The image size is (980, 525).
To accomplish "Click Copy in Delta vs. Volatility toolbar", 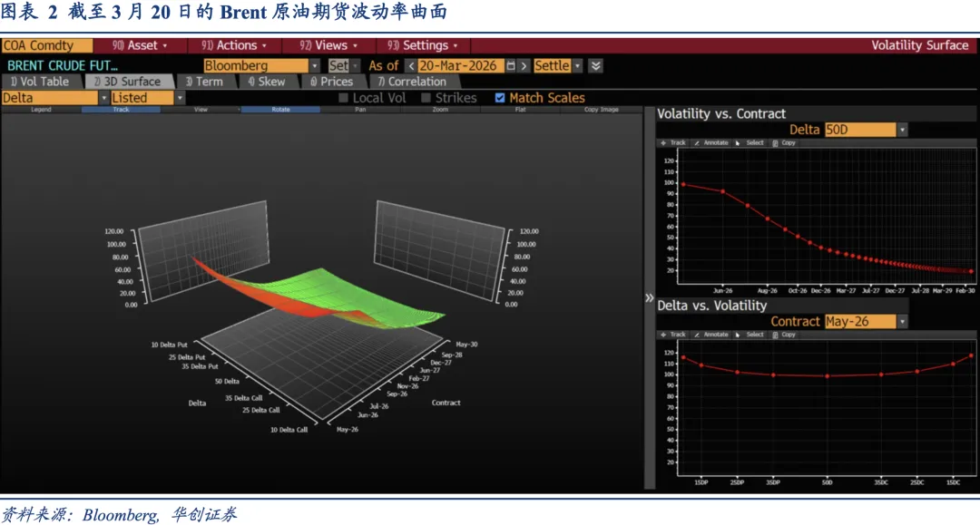I will click(x=784, y=335).
